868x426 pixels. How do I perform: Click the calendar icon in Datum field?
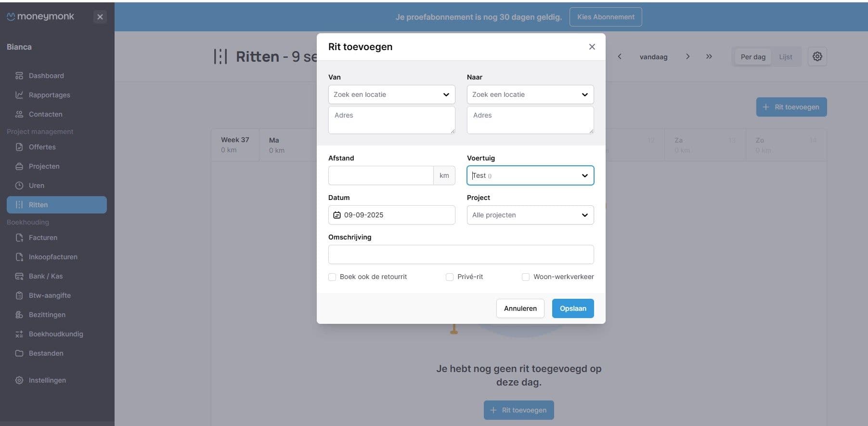click(337, 215)
